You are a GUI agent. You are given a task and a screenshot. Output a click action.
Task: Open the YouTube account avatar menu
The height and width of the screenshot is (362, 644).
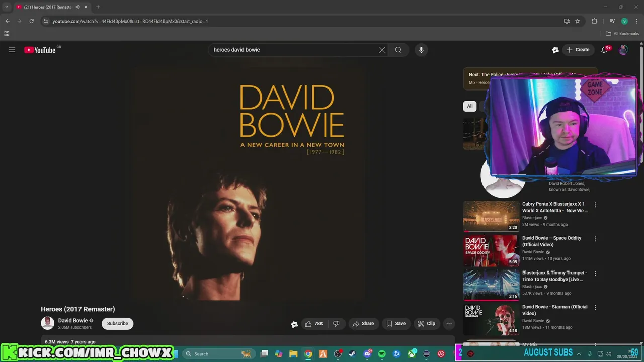[623, 50]
